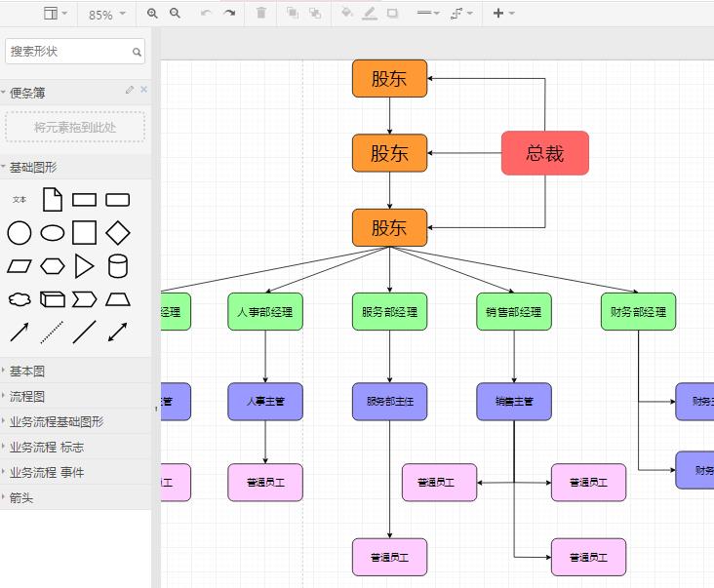Click the redo arrow icon
714x588 pixels.
(x=229, y=13)
